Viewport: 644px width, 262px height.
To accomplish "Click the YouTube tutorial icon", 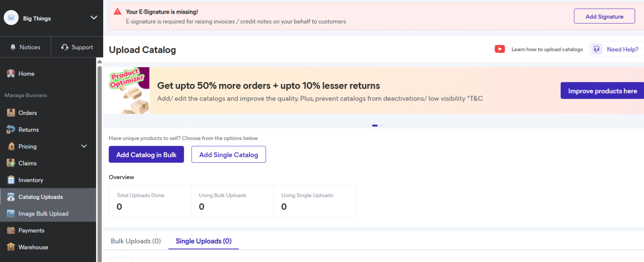I will (499, 49).
